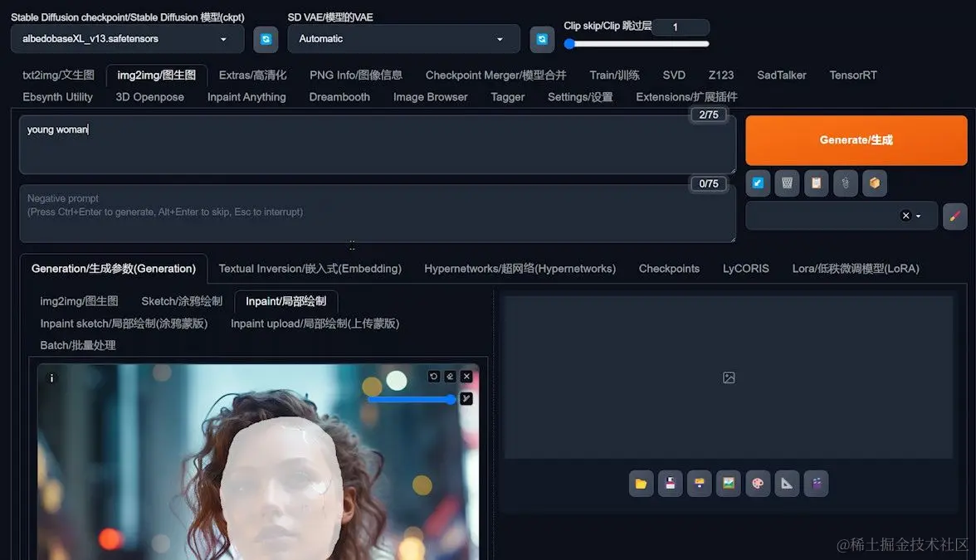The width and height of the screenshot is (976, 560).
Task: Open the TensorRT tab
Action: (853, 75)
